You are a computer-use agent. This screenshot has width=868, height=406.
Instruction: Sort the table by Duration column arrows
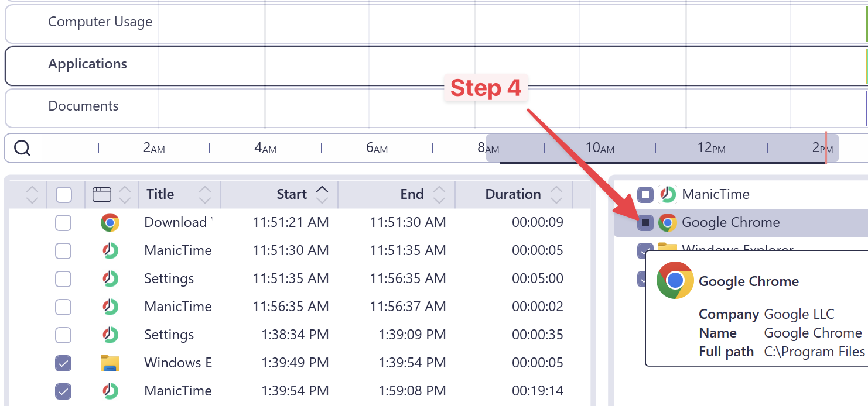pos(556,194)
